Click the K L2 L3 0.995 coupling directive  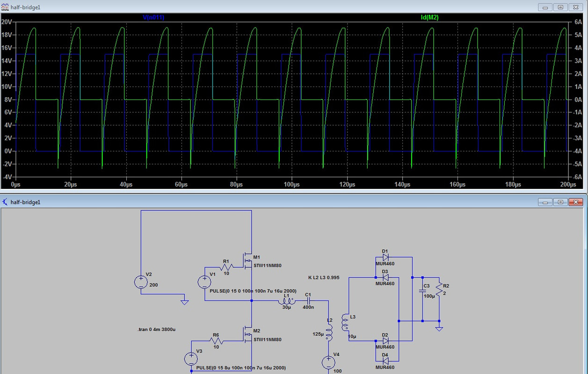point(324,278)
